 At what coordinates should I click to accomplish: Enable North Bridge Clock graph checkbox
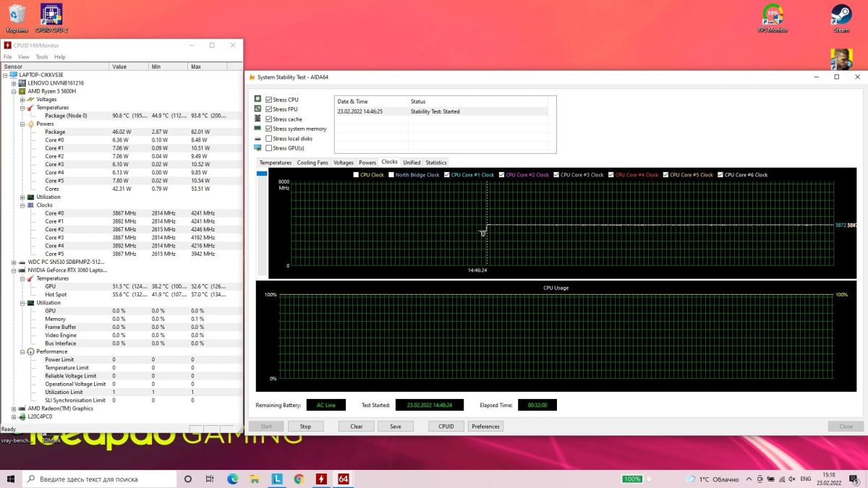(391, 175)
